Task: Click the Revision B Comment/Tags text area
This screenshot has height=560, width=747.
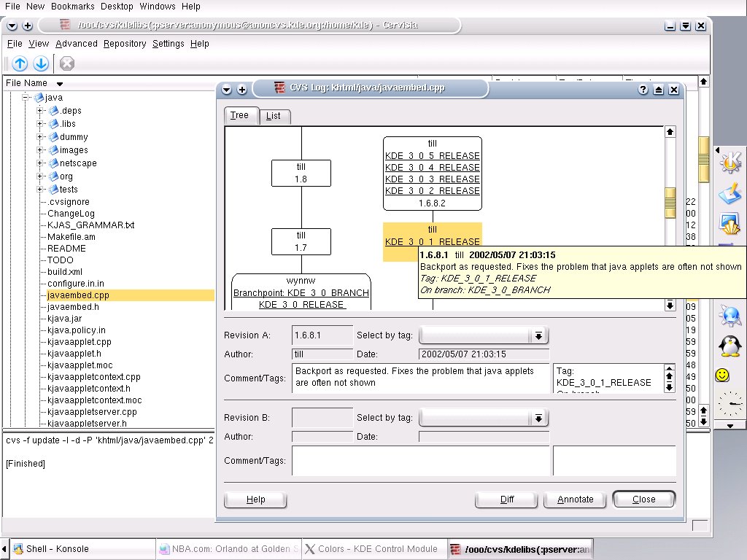Action: click(x=421, y=461)
